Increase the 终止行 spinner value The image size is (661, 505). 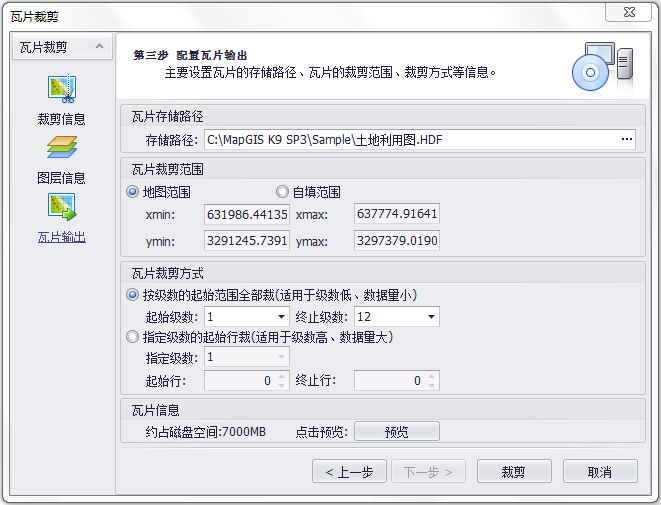432,376
